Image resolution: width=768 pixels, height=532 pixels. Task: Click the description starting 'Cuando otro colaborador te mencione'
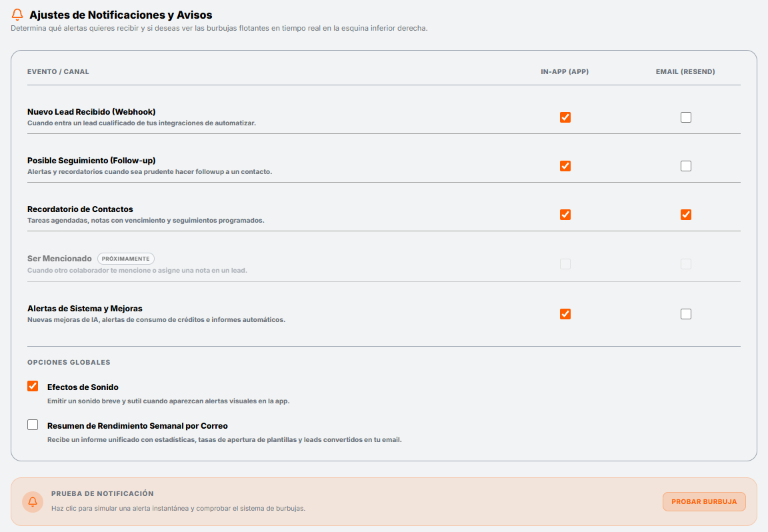pyautogui.click(x=137, y=271)
